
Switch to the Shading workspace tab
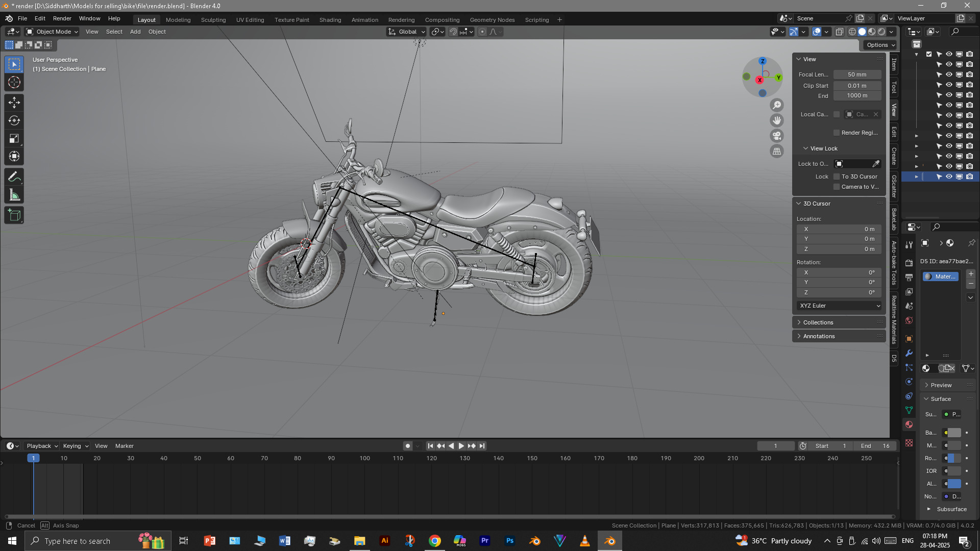[330, 20]
